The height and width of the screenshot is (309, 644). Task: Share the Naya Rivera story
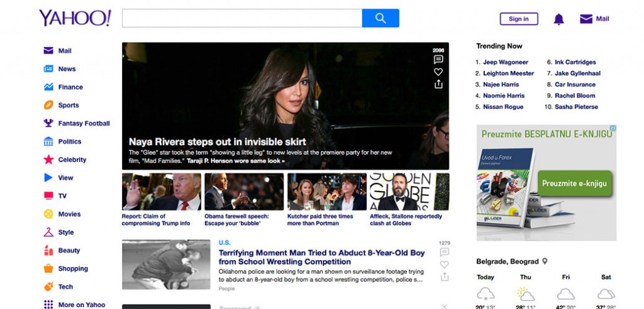click(x=438, y=84)
